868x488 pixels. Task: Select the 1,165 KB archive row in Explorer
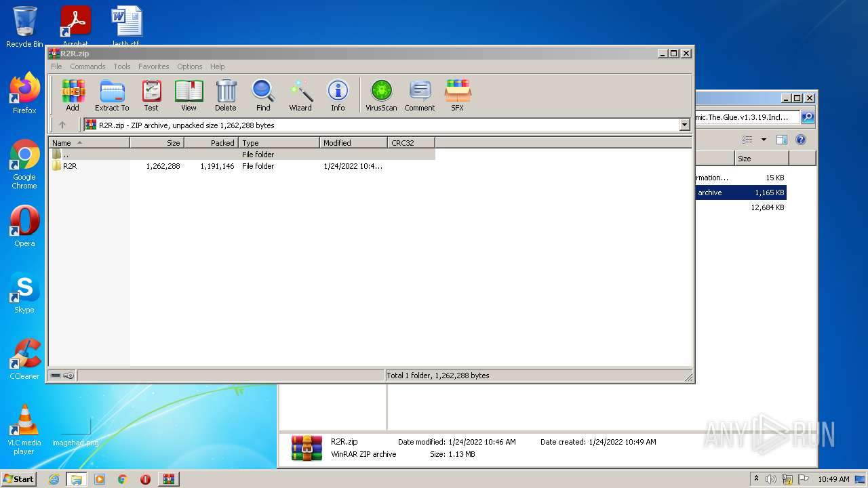pos(741,192)
